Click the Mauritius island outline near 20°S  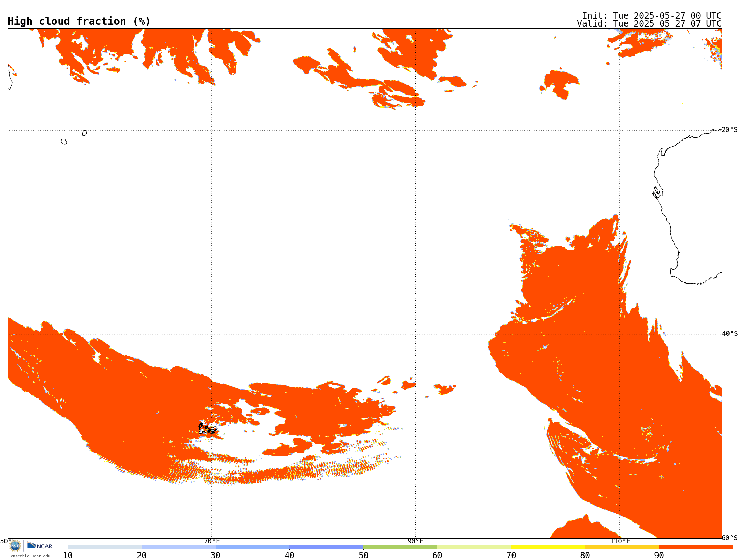tap(84, 133)
